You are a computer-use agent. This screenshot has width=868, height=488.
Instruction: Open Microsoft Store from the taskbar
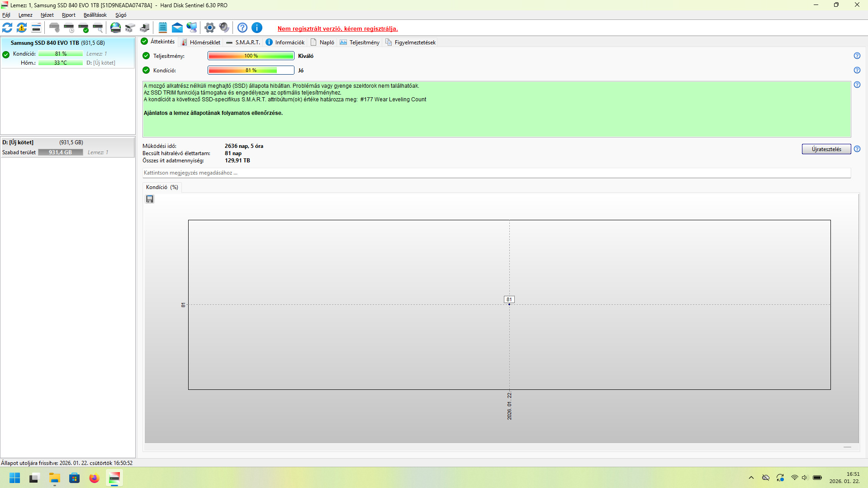[x=74, y=478]
